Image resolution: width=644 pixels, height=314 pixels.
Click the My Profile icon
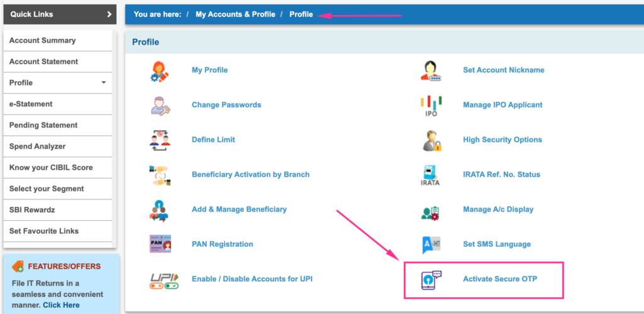(159, 70)
